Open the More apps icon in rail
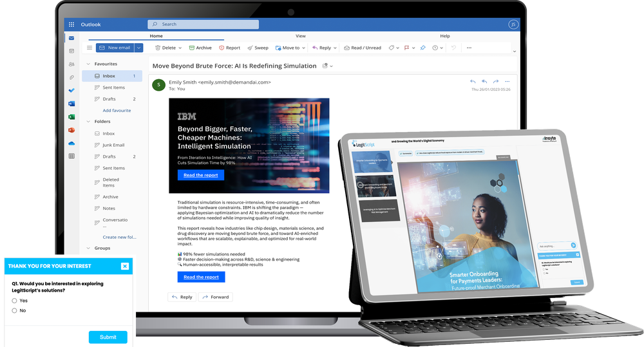The height and width of the screenshot is (347, 644). point(71,156)
